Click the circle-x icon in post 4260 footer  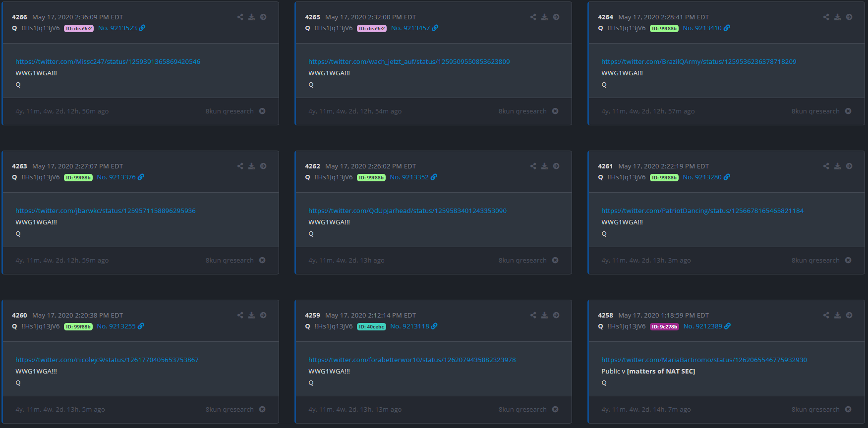(x=262, y=409)
